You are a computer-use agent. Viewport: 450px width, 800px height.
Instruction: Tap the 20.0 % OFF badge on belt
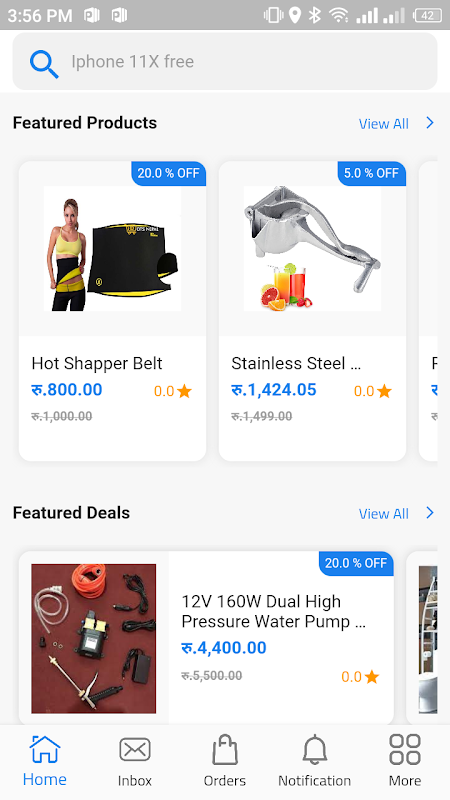(168, 173)
